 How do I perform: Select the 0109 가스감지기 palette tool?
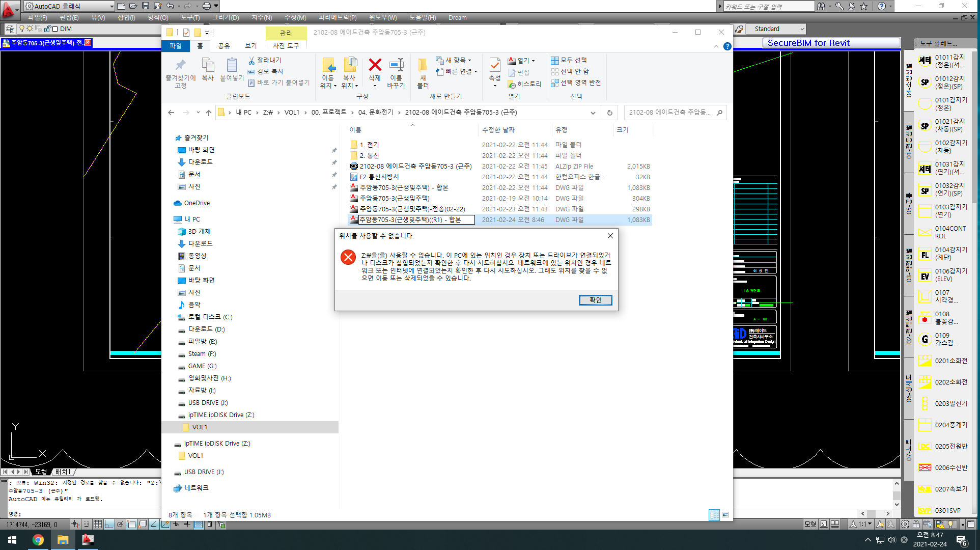click(943, 340)
